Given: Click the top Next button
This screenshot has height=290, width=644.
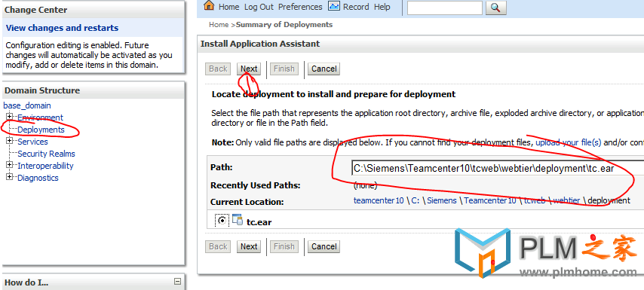Looking at the screenshot, I should (x=249, y=69).
